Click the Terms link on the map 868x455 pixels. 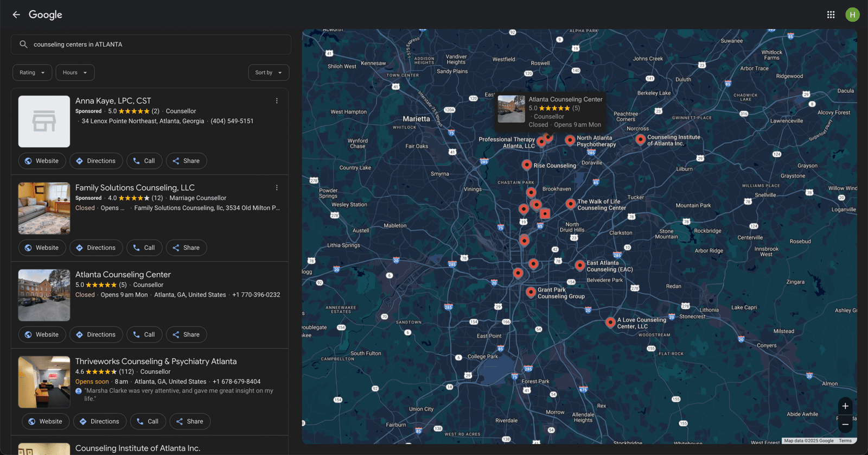pyautogui.click(x=845, y=441)
